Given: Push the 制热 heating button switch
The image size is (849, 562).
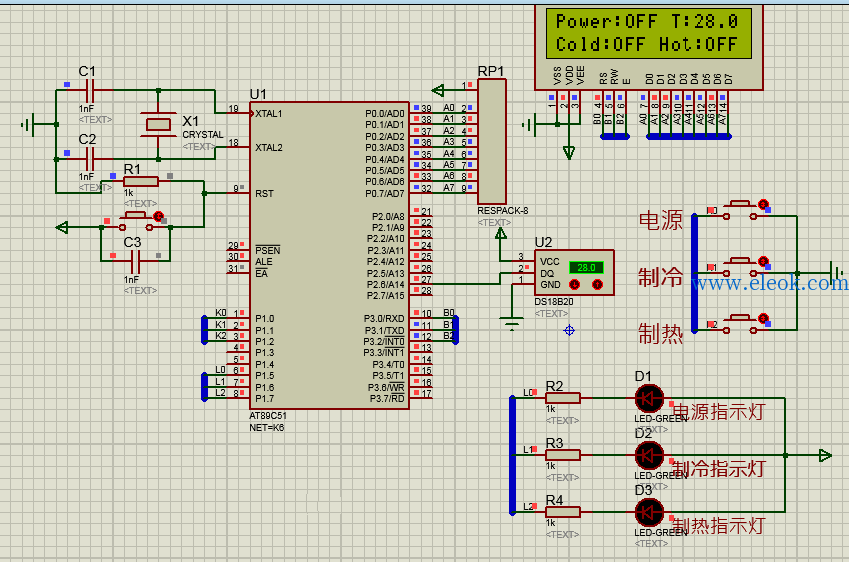Looking at the screenshot, I should 740,324.
